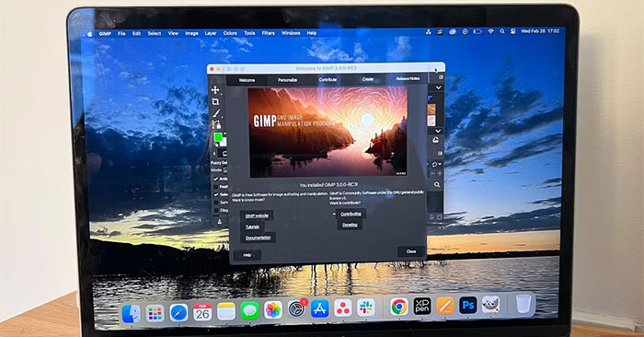Image resolution: width=644 pixels, height=337 pixels.
Task: Expand chevron next to Release Notes tab
Action: tap(438, 87)
